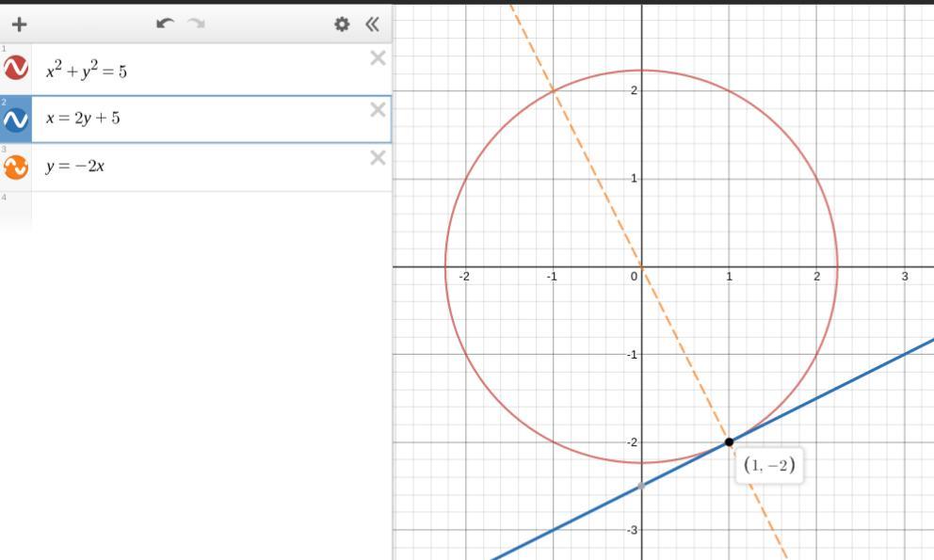Delete expression y = -2x
The width and height of the screenshot is (934, 560).
[x=378, y=158]
